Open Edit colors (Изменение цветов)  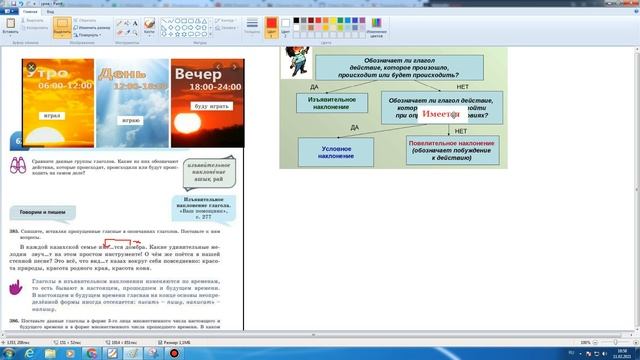[x=376, y=28]
